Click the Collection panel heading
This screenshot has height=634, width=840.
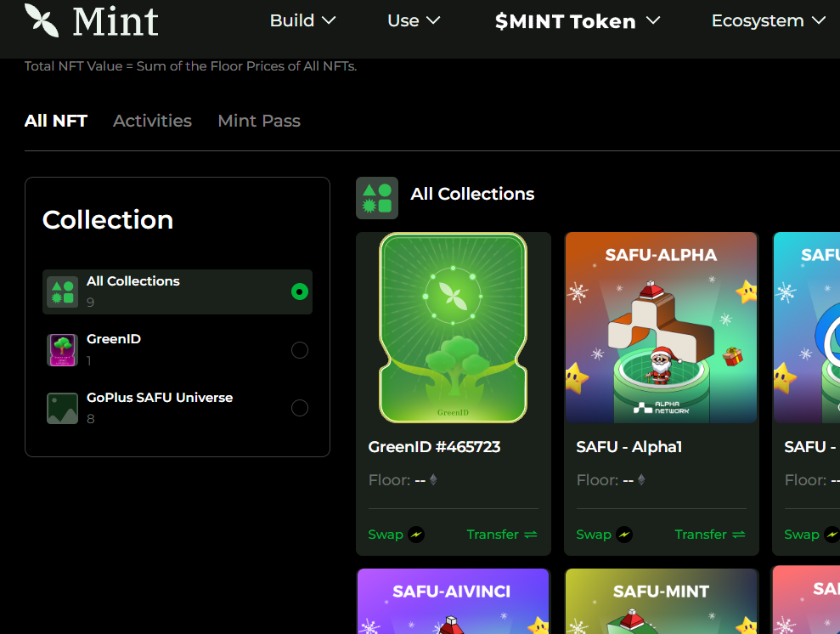coord(108,220)
